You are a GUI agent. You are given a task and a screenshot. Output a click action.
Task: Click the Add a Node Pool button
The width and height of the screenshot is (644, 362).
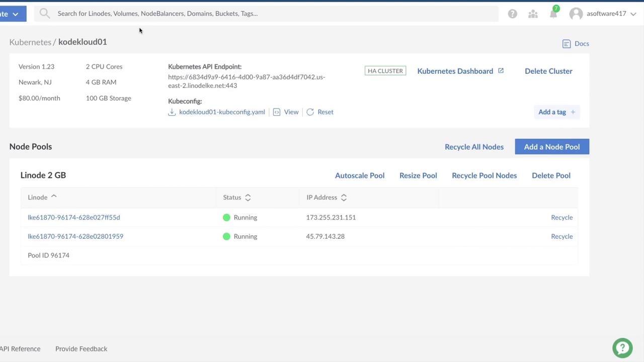tap(551, 147)
